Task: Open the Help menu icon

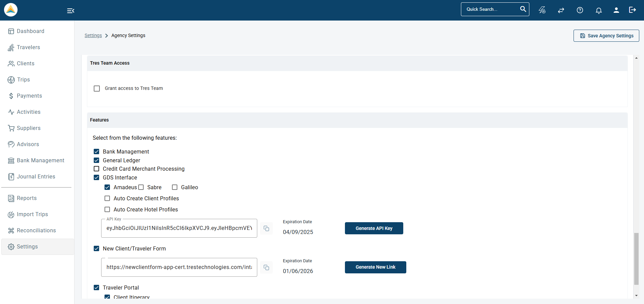Action: tap(580, 10)
